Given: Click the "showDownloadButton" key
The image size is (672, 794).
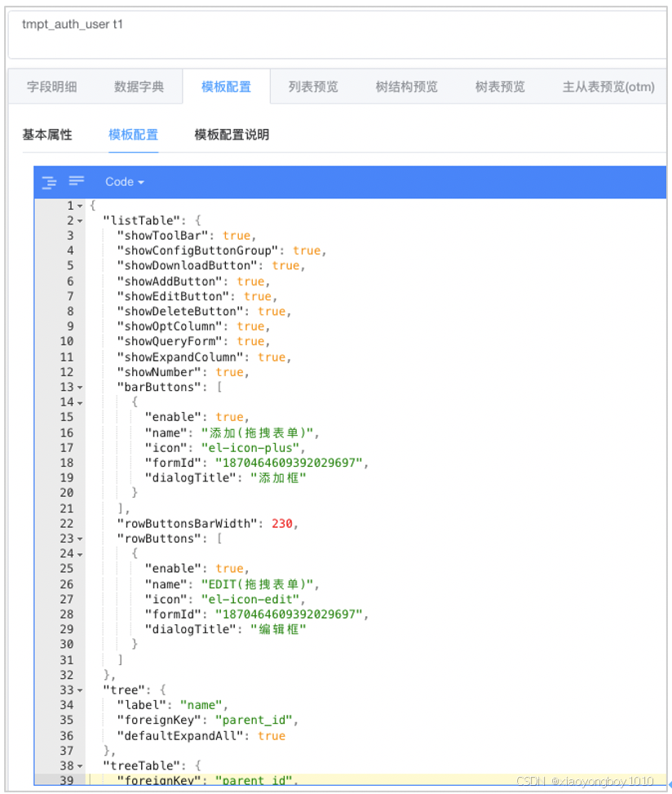Looking at the screenshot, I should (x=187, y=266).
